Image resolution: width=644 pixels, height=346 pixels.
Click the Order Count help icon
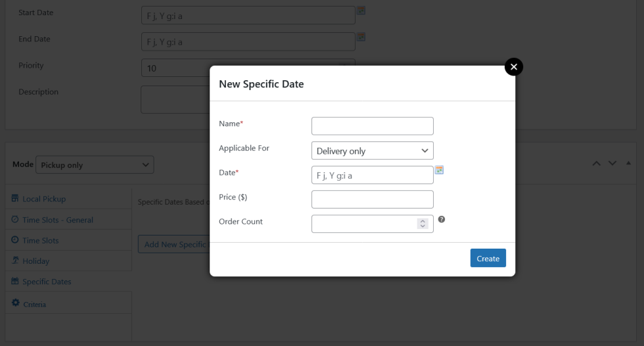pyautogui.click(x=442, y=220)
